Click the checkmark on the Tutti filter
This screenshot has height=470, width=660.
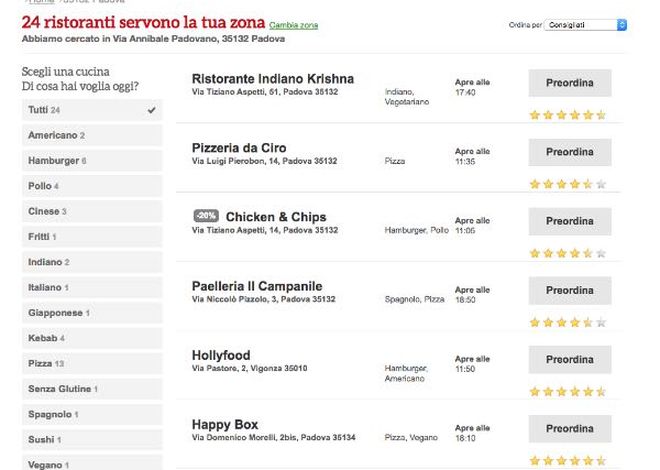click(152, 110)
